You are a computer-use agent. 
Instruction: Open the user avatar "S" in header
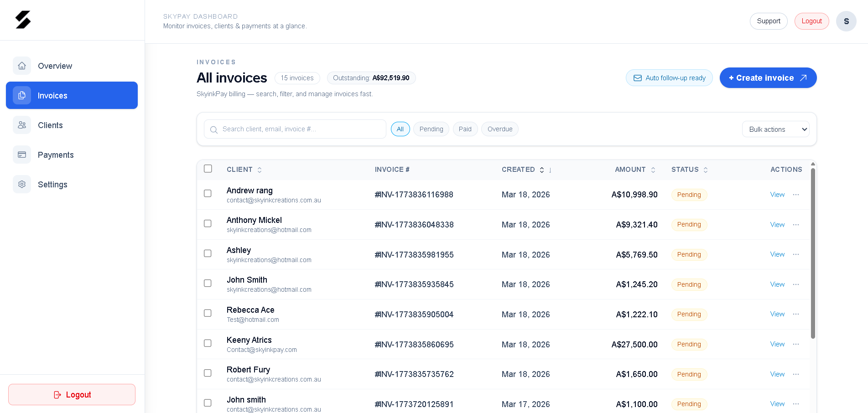(x=846, y=21)
